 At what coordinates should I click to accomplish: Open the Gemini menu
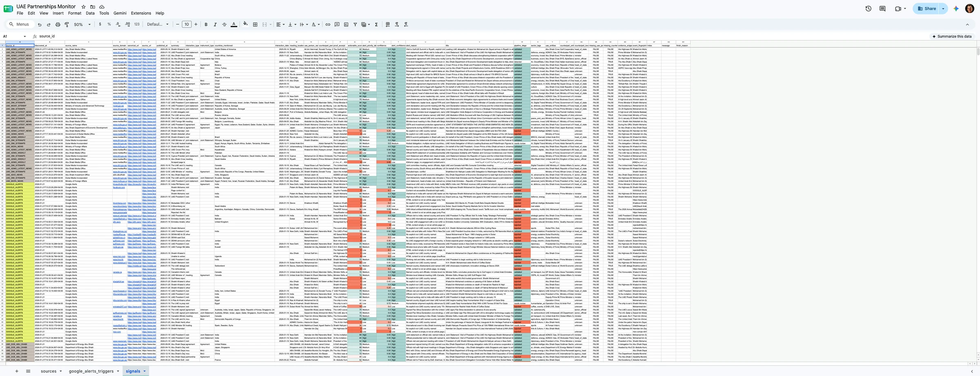120,13
